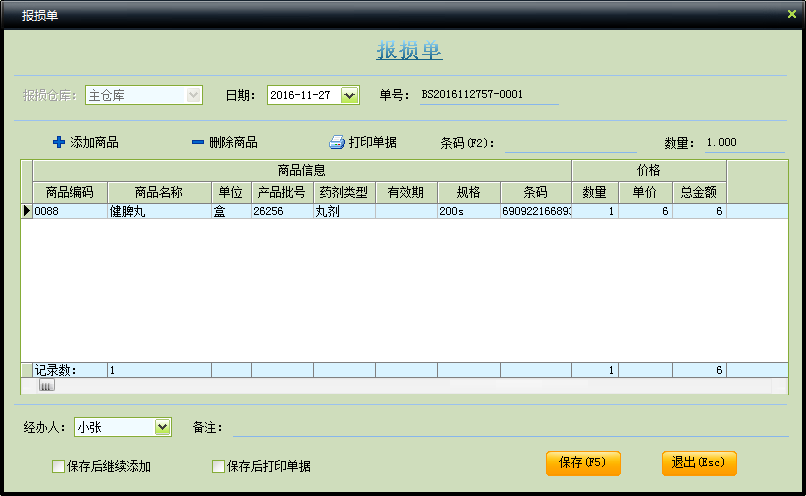This screenshot has height=496, width=806.
Task: Click the printer icon for 打印单据
Action: 337,142
